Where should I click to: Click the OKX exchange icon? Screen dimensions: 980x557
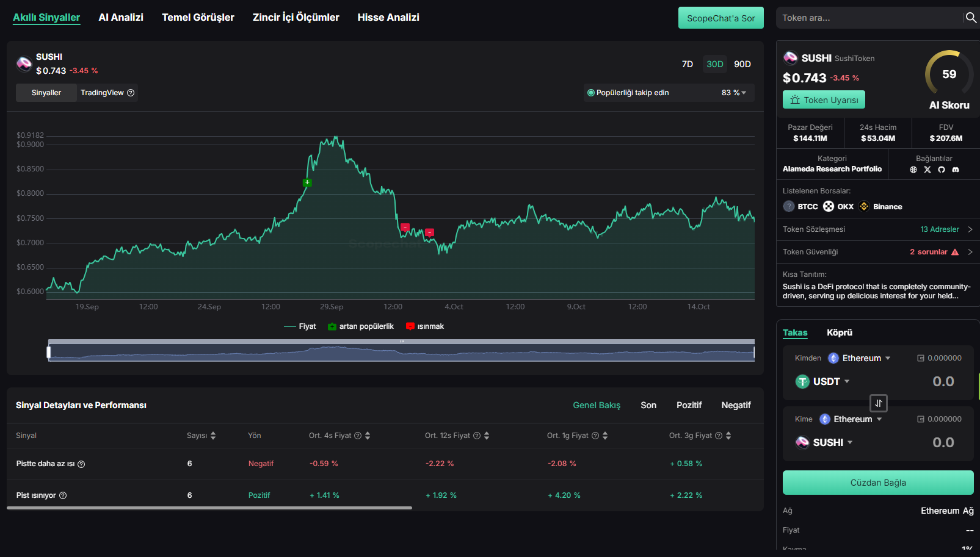[829, 206]
